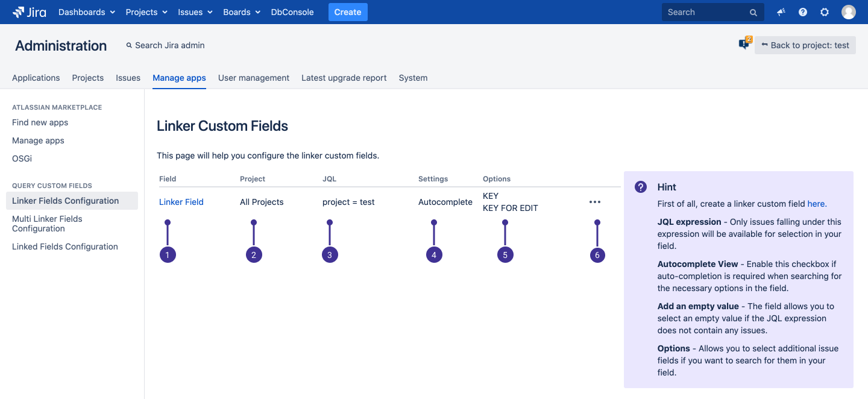This screenshot has height=399, width=868.
Task: Open the feedback megaphone icon
Action: [x=781, y=12]
